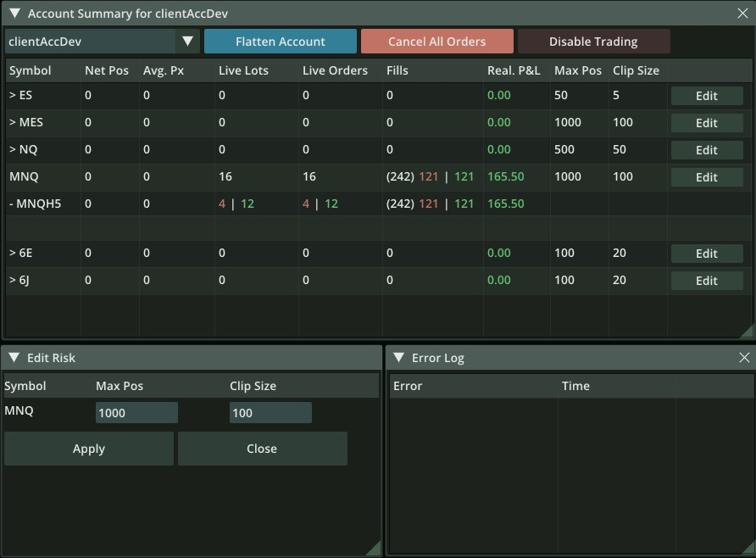The image size is (756, 558).
Task: Collapse the Error Log panel
Action: coord(398,357)
